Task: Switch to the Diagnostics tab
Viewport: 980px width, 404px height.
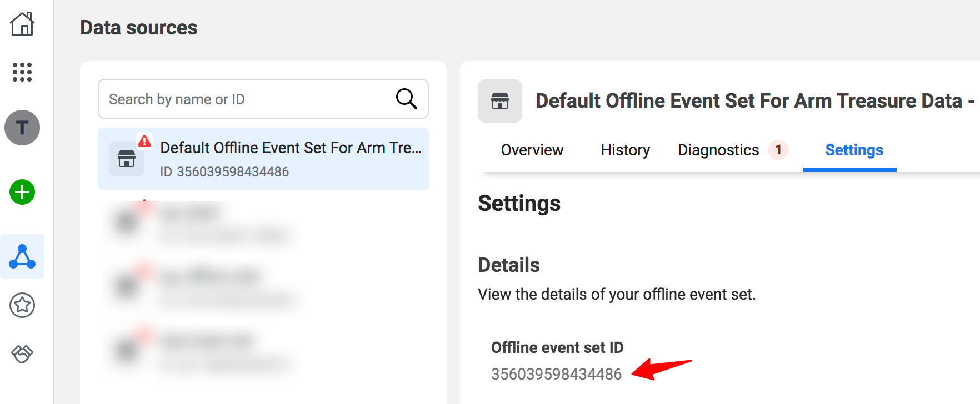Action: [718, 150]
